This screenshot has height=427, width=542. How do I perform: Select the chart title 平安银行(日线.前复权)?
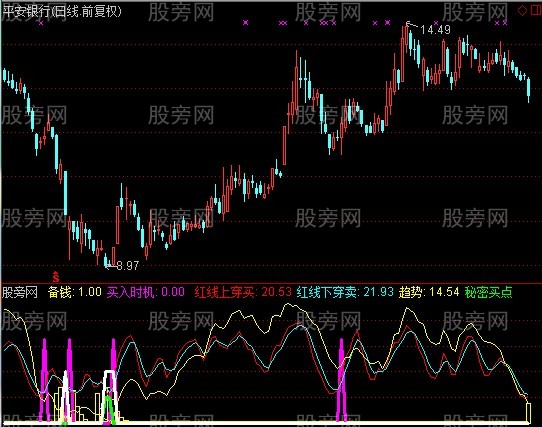(x=63, y=12)
